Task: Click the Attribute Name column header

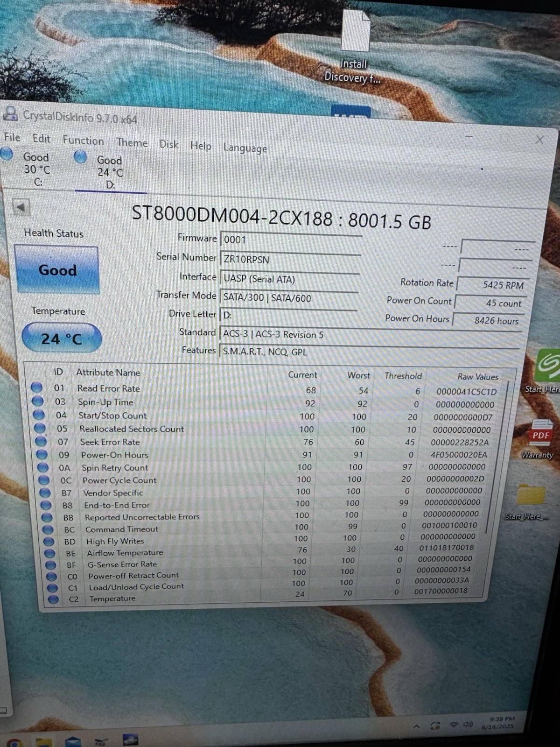Action: [x=108, y=372]
